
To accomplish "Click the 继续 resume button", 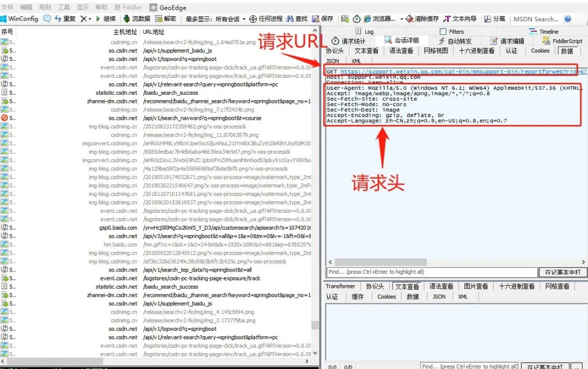I will (x=106, y=19).
